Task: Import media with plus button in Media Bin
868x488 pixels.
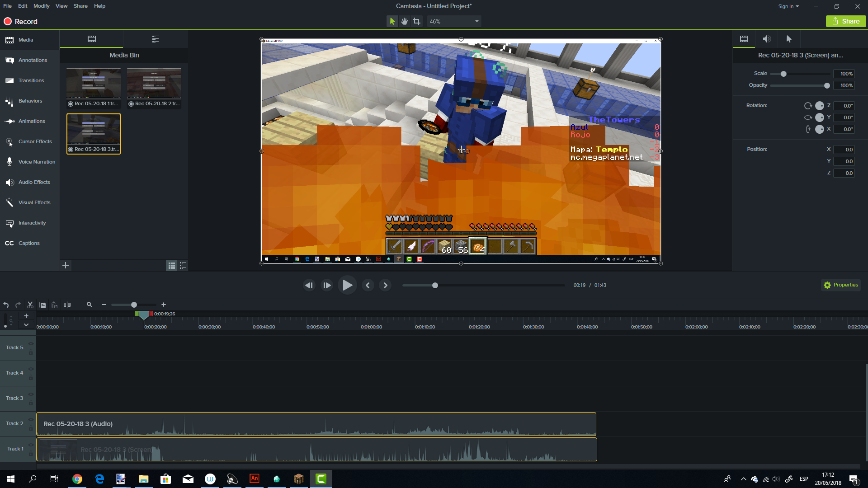Action: [66, 265]
